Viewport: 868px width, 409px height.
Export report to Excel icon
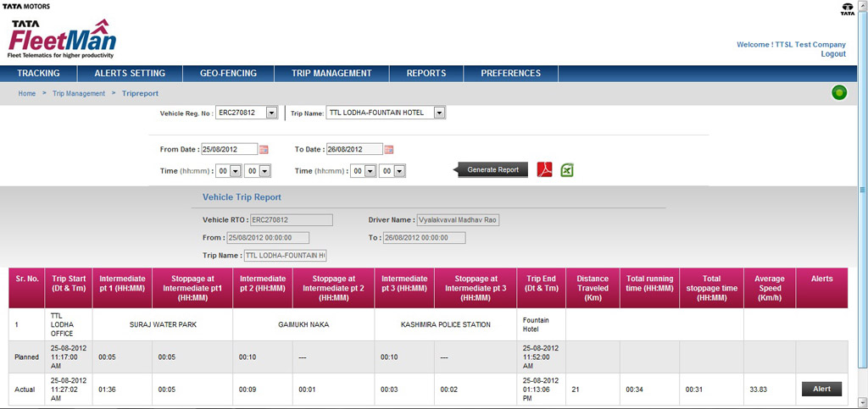pos(567,170)
